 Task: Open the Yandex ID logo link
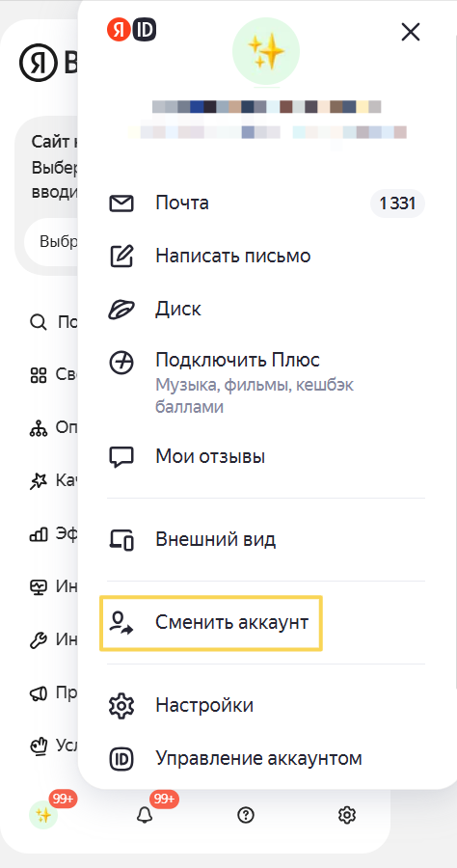tap(132, 29)
